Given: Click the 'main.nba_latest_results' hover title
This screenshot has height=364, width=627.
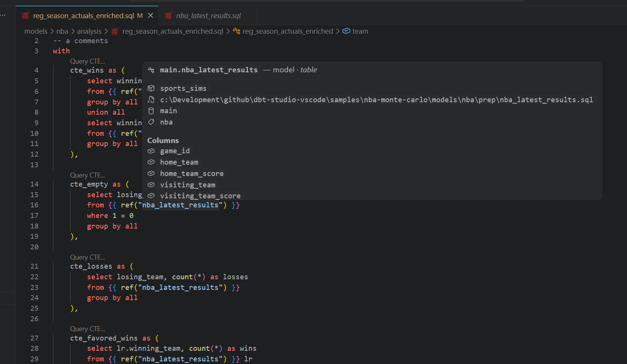Looking at the screenshot, I should 209,70.
